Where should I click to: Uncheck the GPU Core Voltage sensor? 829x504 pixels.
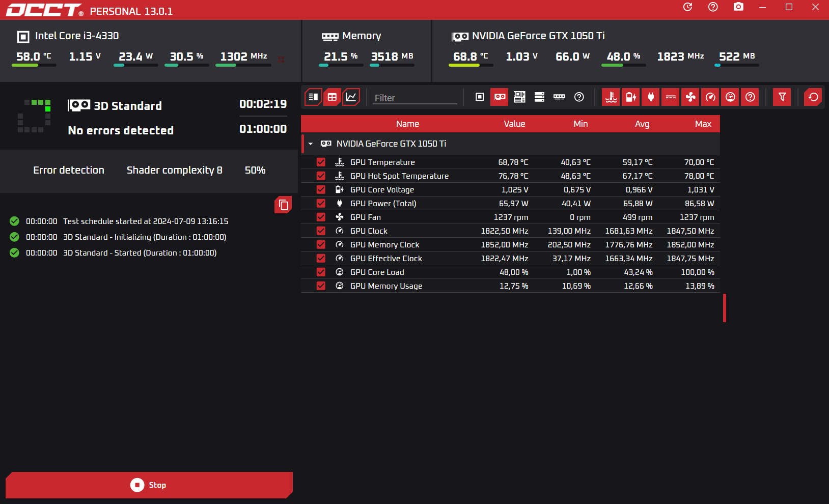(321, 189)
